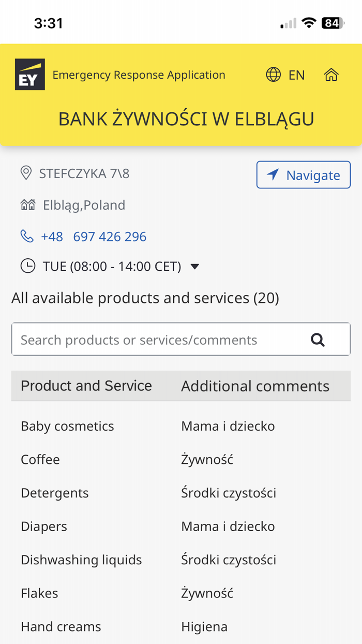Select the Baby cosmetics row
This screenshot has height=644, width=362.
coord(67,426)
